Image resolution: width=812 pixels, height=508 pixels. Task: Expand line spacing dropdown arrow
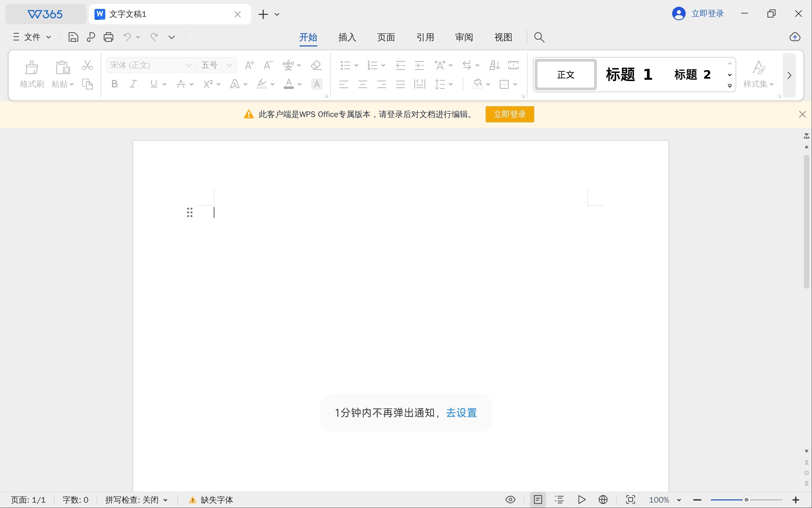[451, 84]
